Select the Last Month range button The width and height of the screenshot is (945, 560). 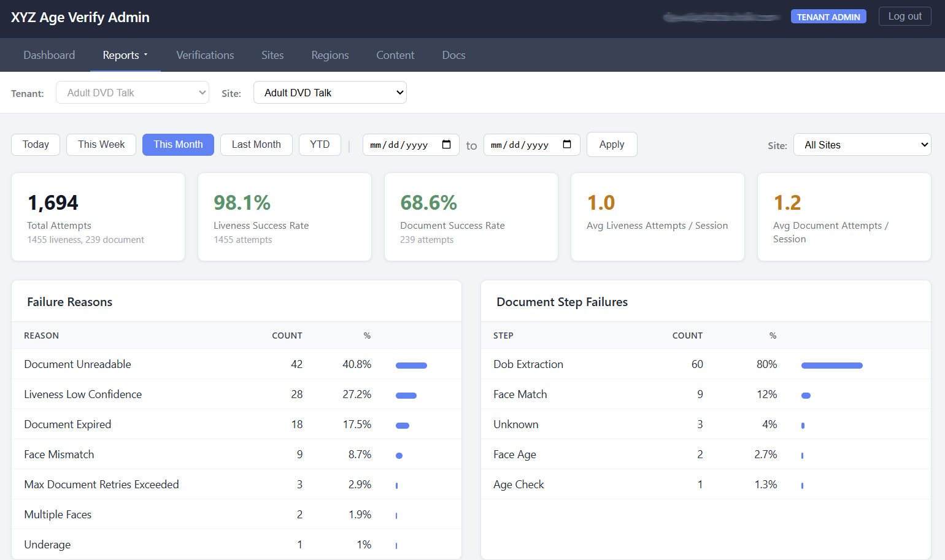(x=256, y=145)
